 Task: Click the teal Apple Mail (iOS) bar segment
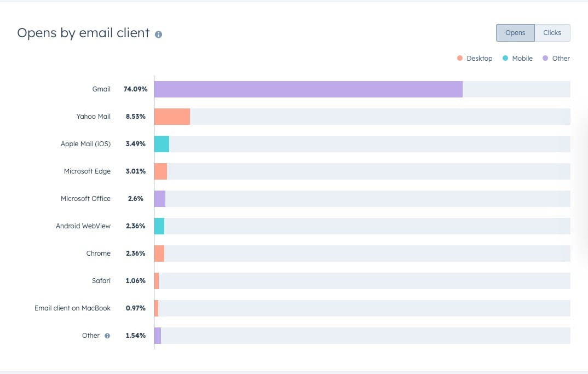click(163, 143)
